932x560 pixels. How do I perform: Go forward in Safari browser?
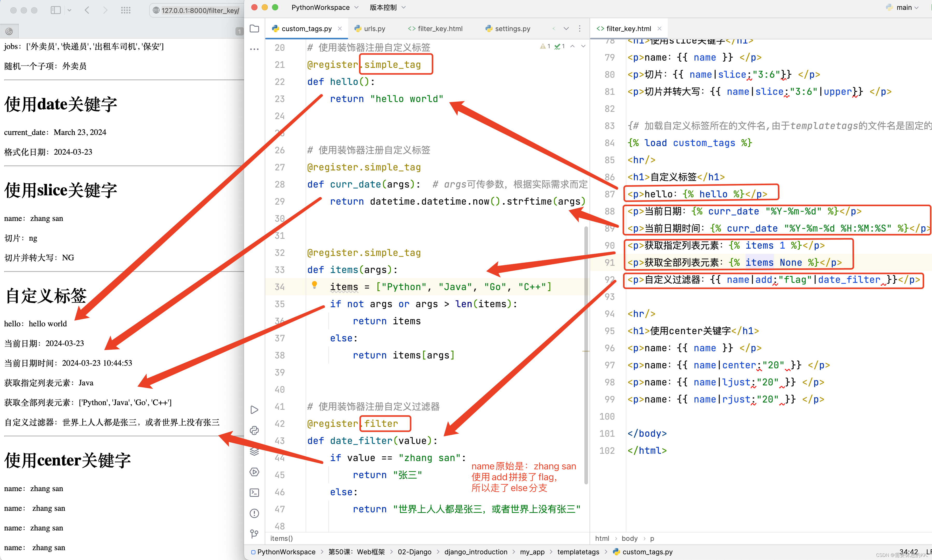tap(105, 10)
